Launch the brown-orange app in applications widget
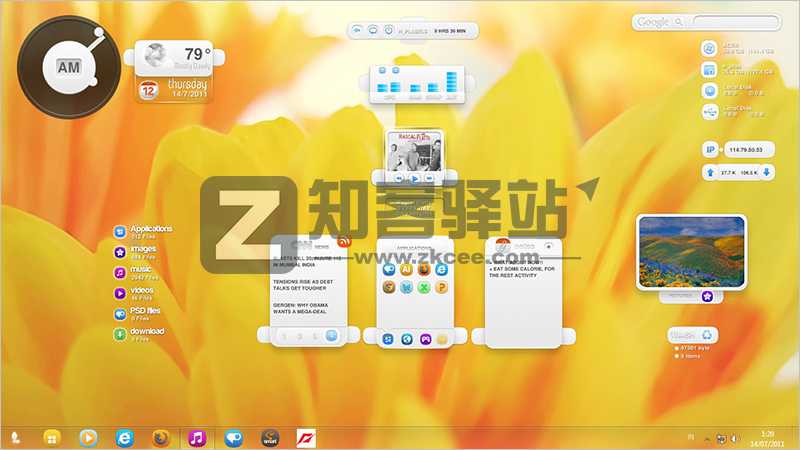This screenshot has width=800, height=450. coord(389,287)
